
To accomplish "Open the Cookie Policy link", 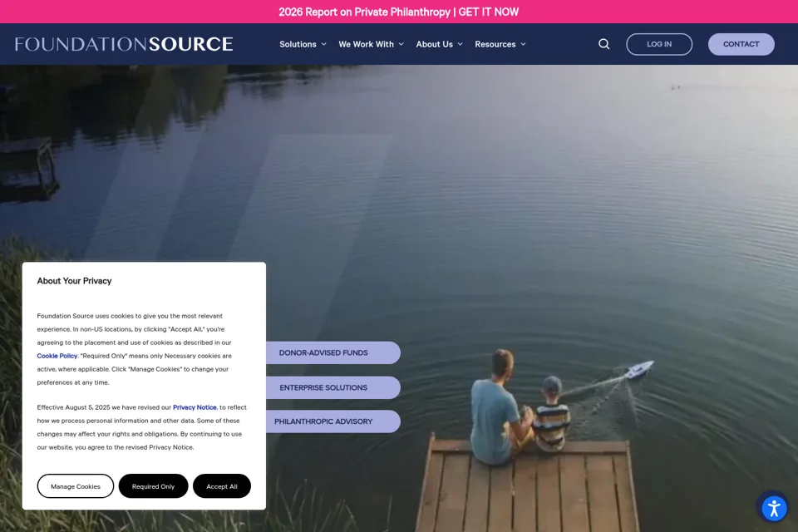I will [57, 356].
